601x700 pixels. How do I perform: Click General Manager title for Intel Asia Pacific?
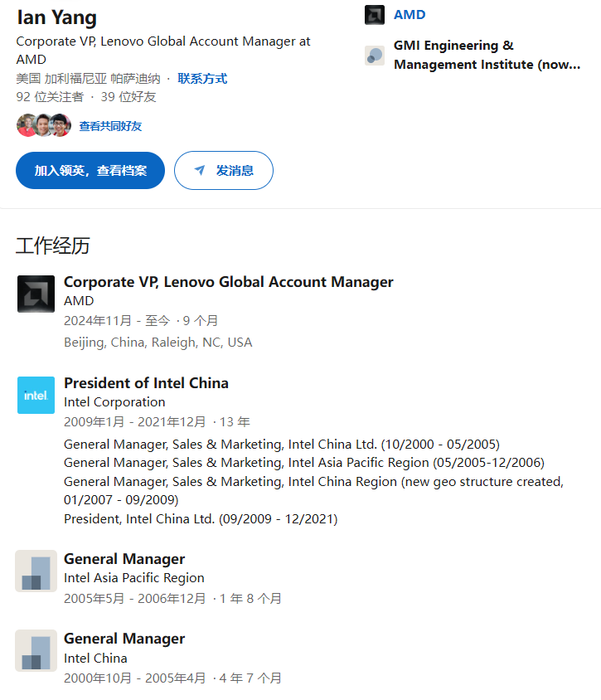(x=124, y=559)
